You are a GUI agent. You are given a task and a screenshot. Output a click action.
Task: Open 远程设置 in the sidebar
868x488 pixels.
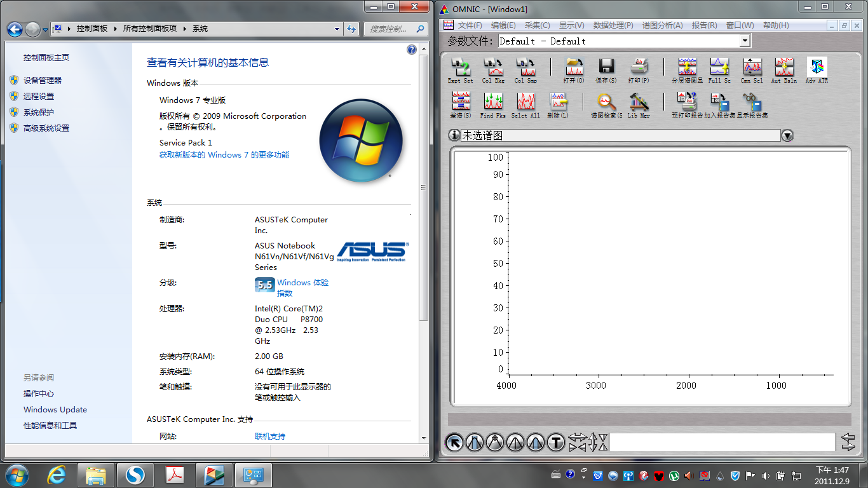[x=39, y=96]
